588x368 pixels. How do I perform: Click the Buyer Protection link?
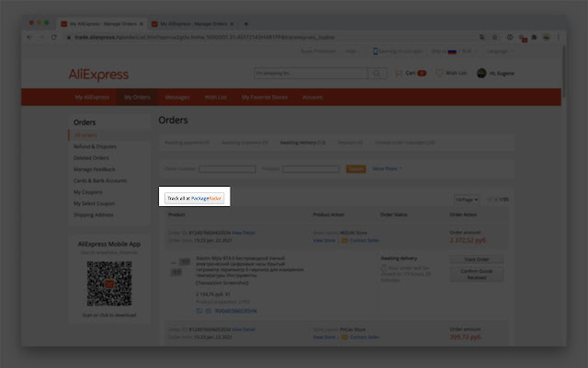click(x=319, y=52)
